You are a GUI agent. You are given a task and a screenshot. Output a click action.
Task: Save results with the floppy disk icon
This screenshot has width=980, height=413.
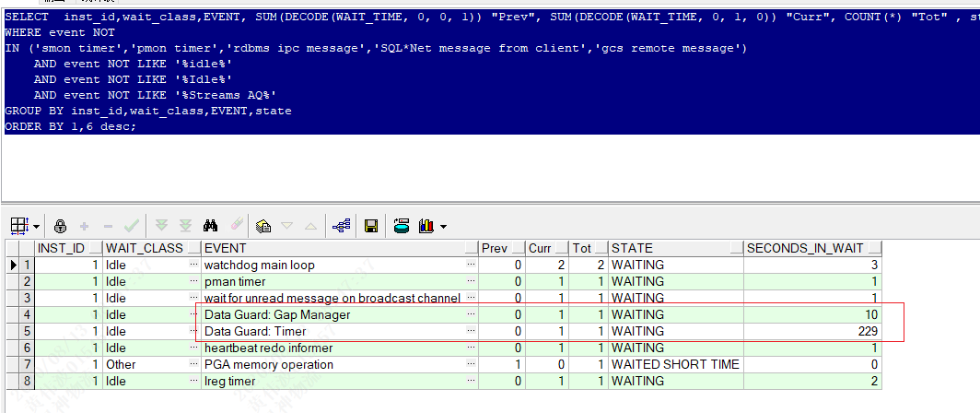coord(371,226)
